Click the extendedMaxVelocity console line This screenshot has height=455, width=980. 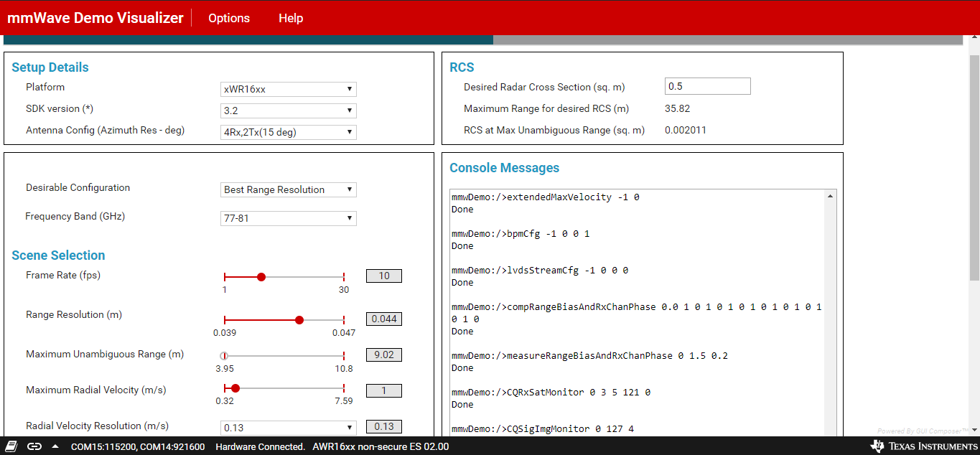(546, 197)
